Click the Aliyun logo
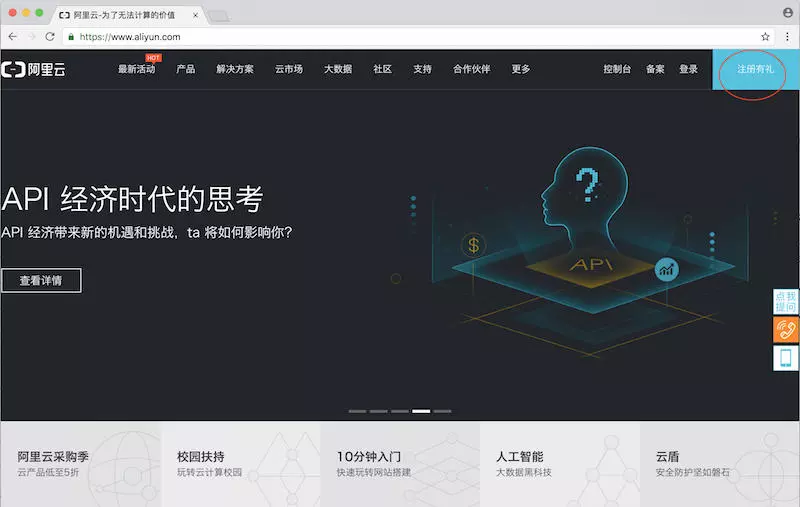 [x=34, y=69]
